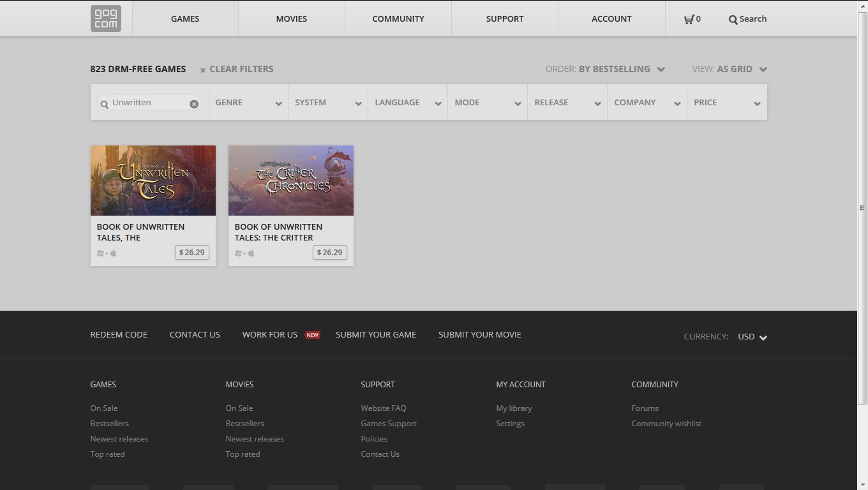The image size is (868, 490).
Task: Open the Redeem Code link
Action: coord(119,334)
